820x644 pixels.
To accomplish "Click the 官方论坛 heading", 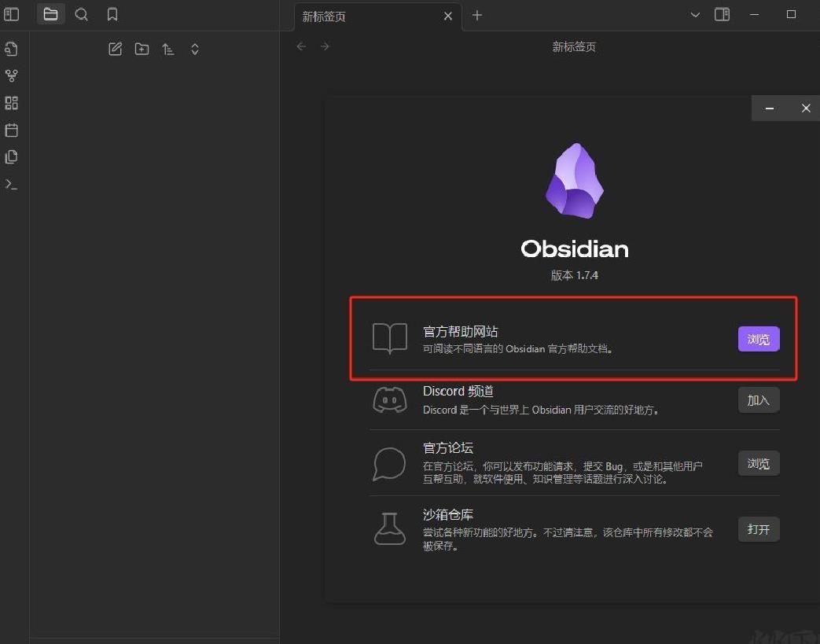I will click(447, 448).
